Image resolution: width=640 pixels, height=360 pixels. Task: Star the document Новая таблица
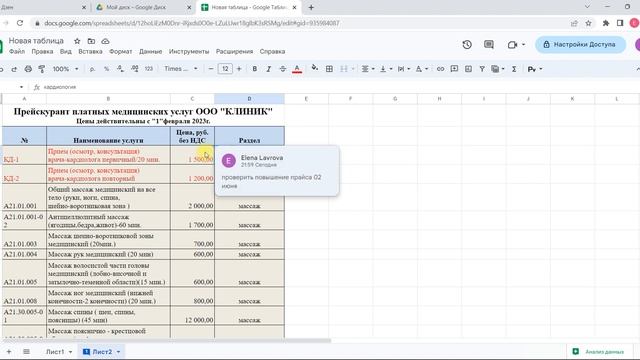pos(77,41)
